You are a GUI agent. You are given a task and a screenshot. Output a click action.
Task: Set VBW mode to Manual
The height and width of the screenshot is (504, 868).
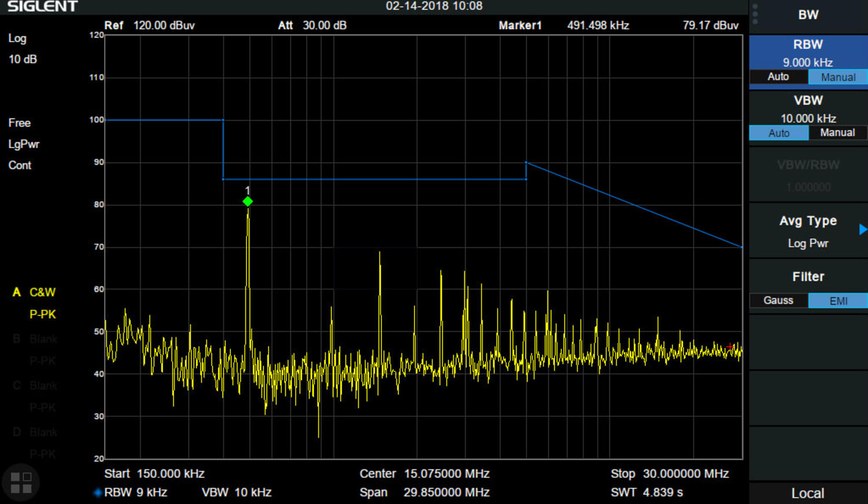(x=837, y=133)
